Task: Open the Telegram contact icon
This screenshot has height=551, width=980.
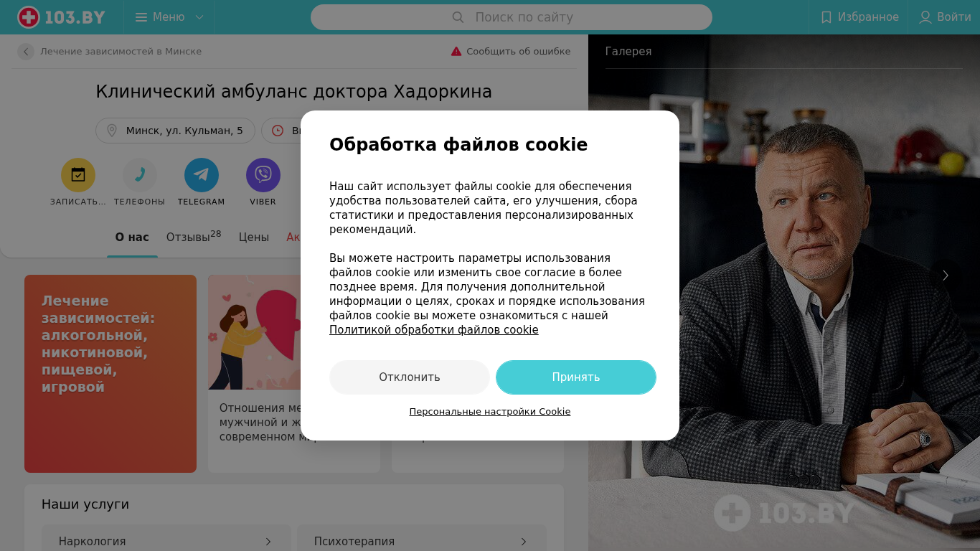Action: click(x=202, y=175)
